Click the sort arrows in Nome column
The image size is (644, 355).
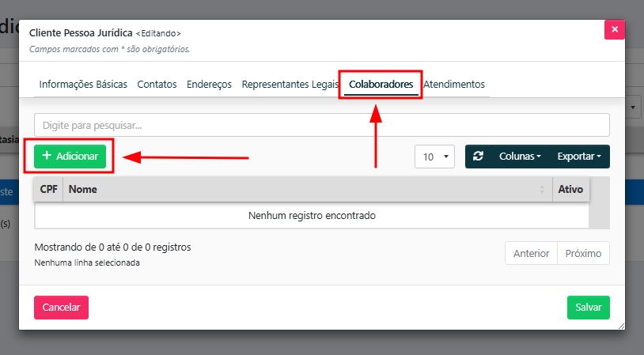click(x=542, y=190)
